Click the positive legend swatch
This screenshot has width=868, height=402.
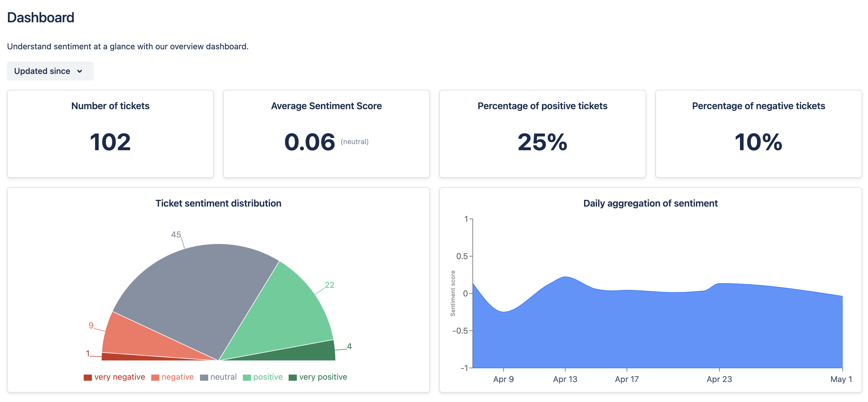pyautogui.click(x=247, y=377)
